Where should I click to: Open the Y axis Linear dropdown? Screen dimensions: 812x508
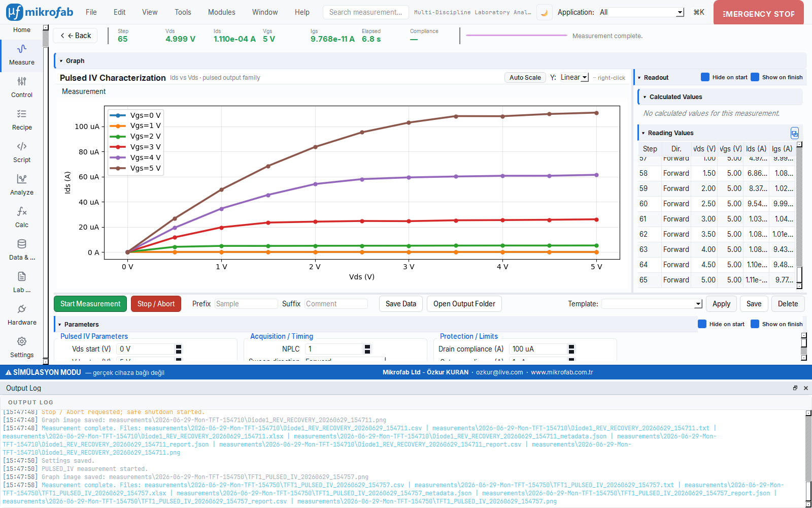click(574, 77)
